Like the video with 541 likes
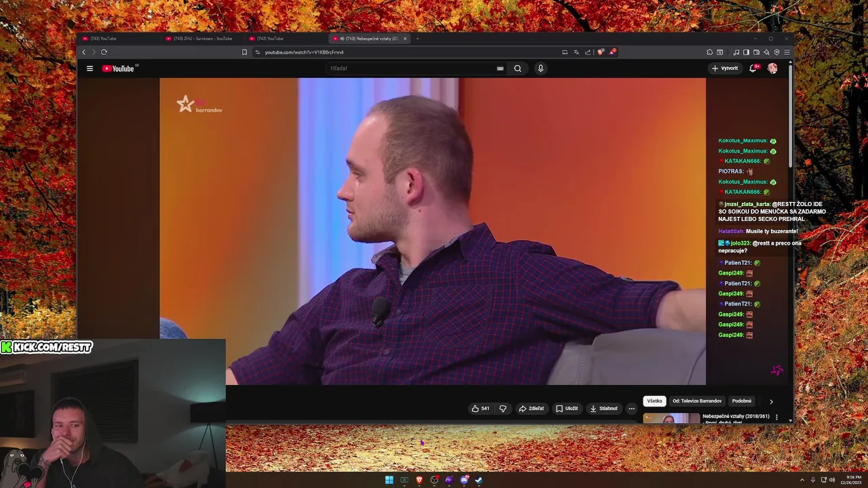The width and height of the screenshot is (868, 488). tap(480, 409)
